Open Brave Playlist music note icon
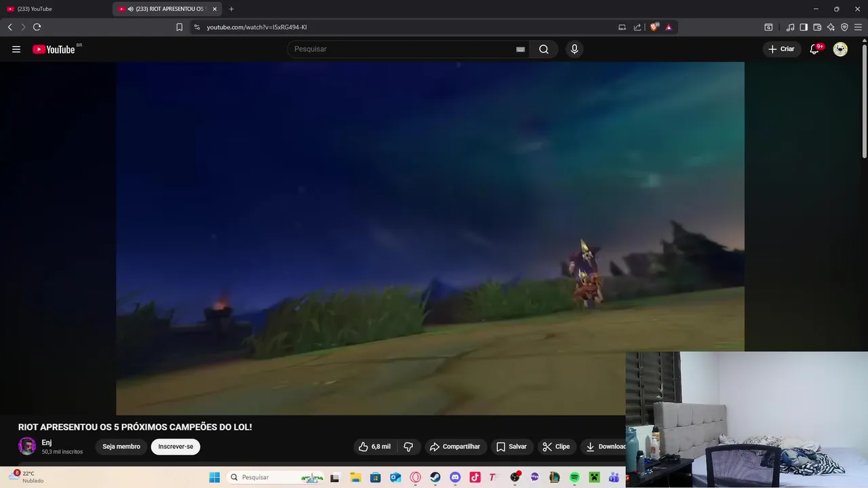Image resolution: width=868 pixels, height=488 pixels. pyautogui.click(x=790, y=27)
